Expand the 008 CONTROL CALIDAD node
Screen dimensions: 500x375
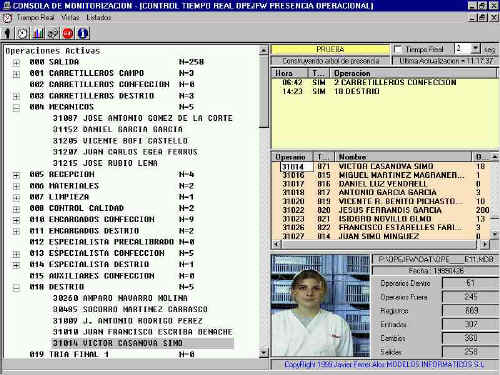[16, 209]
